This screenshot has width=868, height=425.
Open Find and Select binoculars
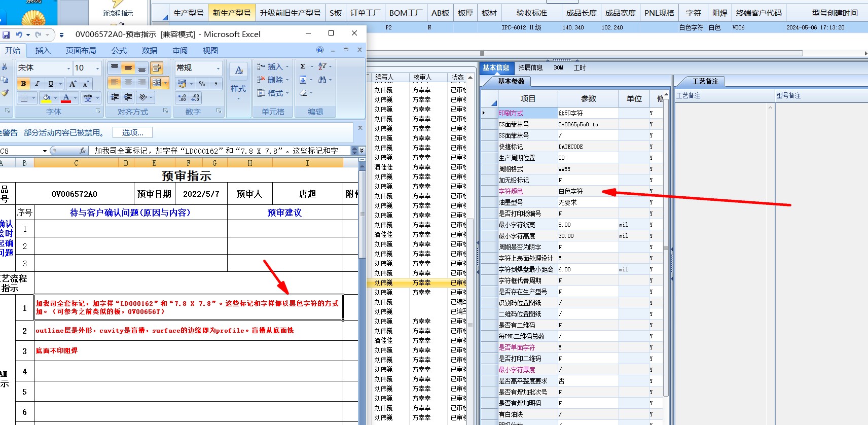322,80
